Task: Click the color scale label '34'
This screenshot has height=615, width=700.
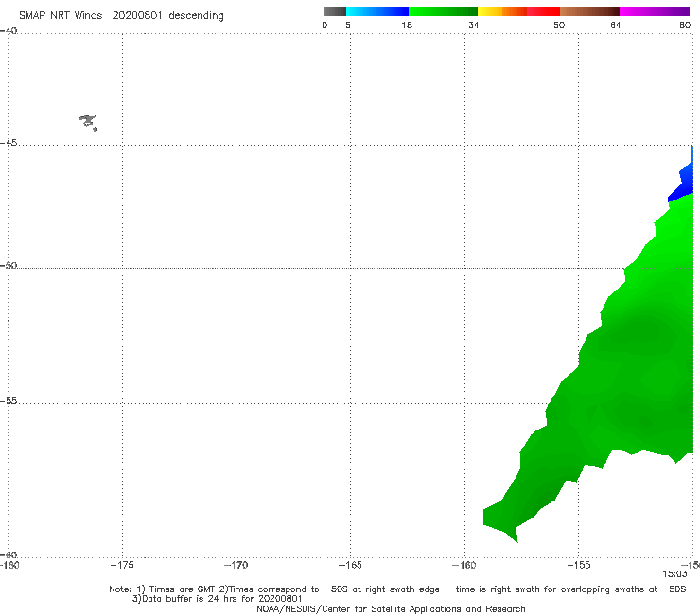Action: [x=474, y=25]
